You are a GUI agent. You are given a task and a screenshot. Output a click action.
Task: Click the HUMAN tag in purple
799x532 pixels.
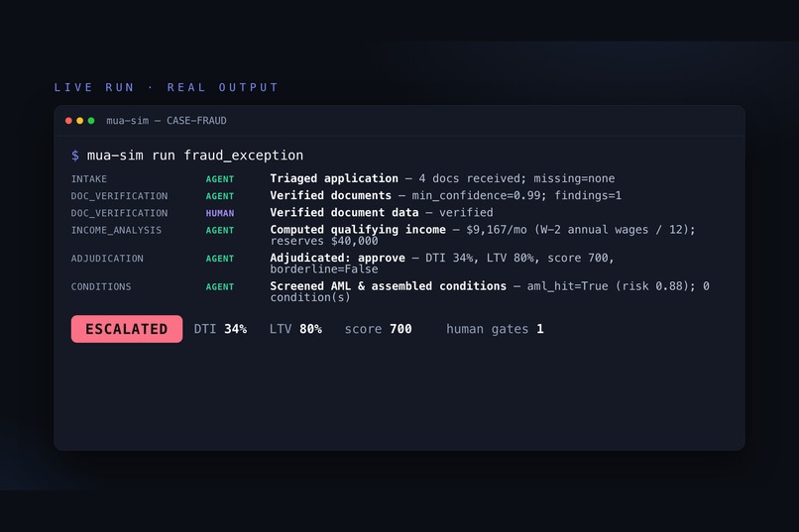pos(220,213)
